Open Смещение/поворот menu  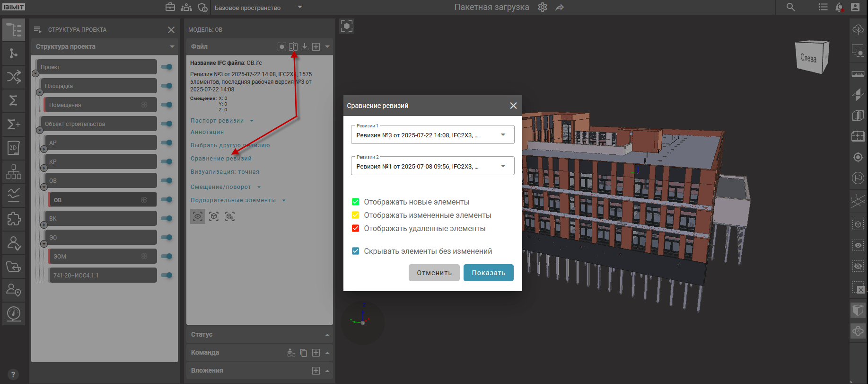[x=226, y=187]
